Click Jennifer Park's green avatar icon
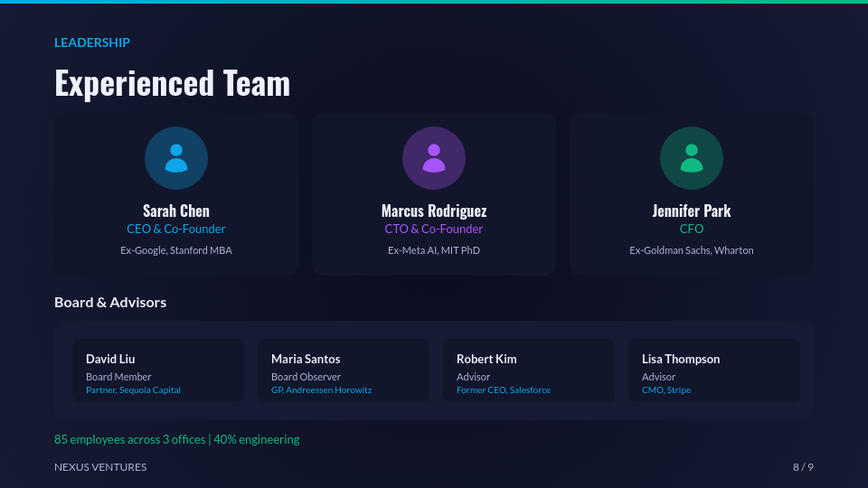The height and width of the screenshot is (488, 868). 692,158
